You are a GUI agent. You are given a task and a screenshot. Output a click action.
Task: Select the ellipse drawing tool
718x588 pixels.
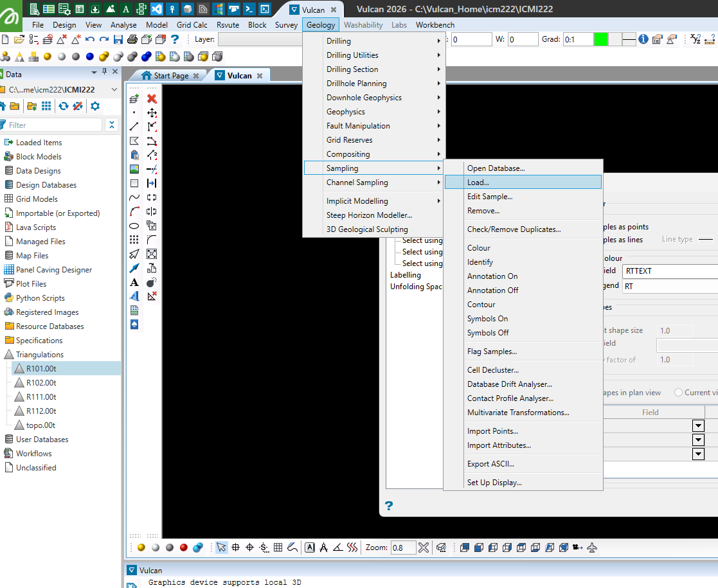click(134, 226)
